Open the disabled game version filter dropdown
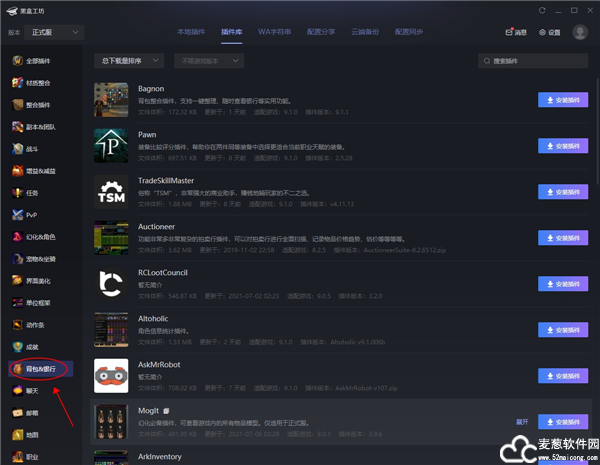Screen dimensions: 600x465 click(208, 61)
